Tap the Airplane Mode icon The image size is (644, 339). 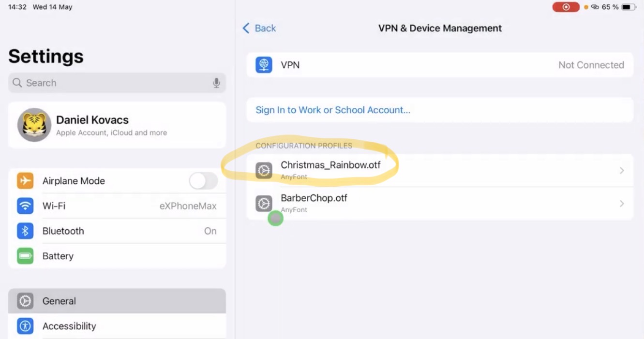pos(25,181)
